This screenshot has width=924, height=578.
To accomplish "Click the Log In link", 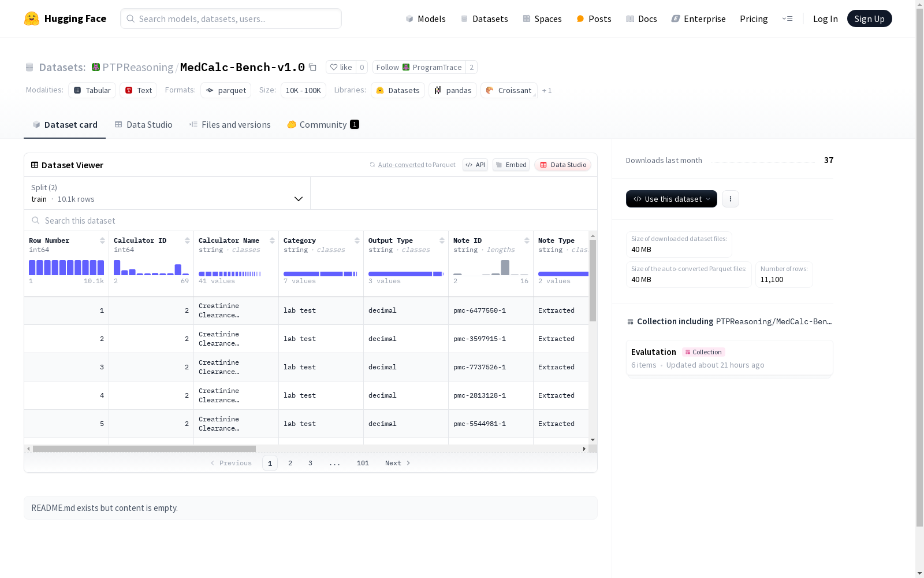I will tap(825, 18).
